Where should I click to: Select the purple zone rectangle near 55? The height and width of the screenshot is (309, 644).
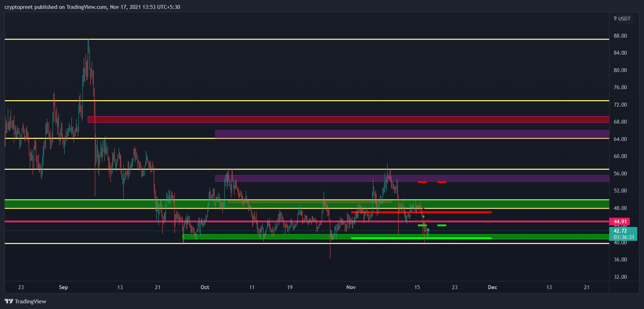tap(412, 178)
